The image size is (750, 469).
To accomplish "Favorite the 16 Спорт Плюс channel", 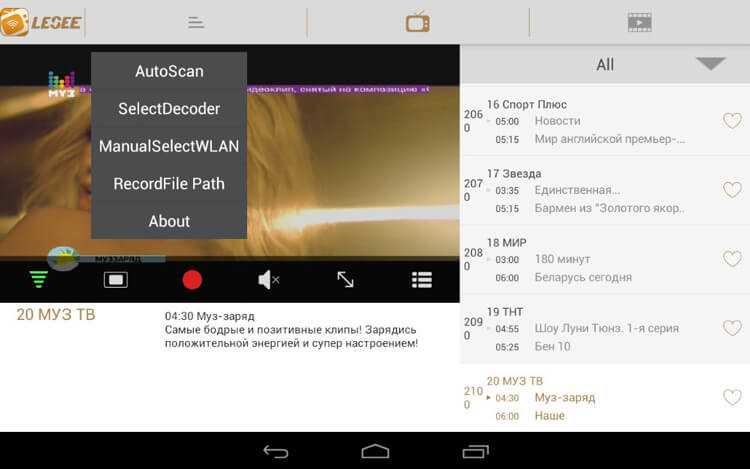I will (731, 121).
